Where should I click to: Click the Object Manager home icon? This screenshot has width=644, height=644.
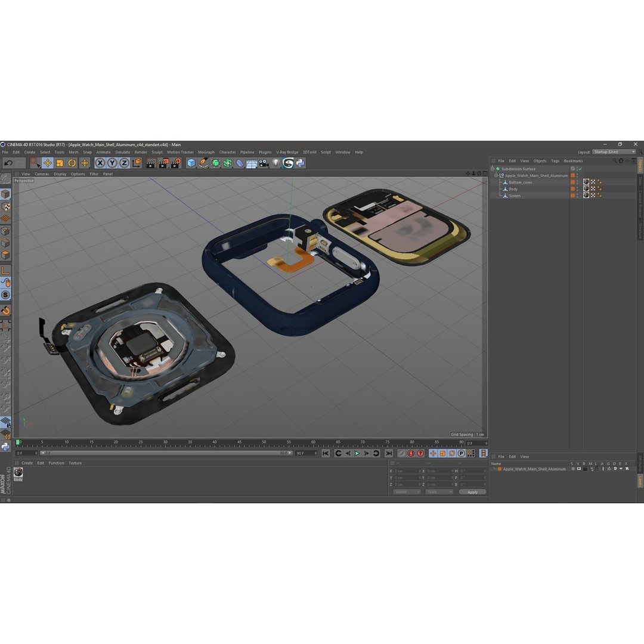coord(621,161)
